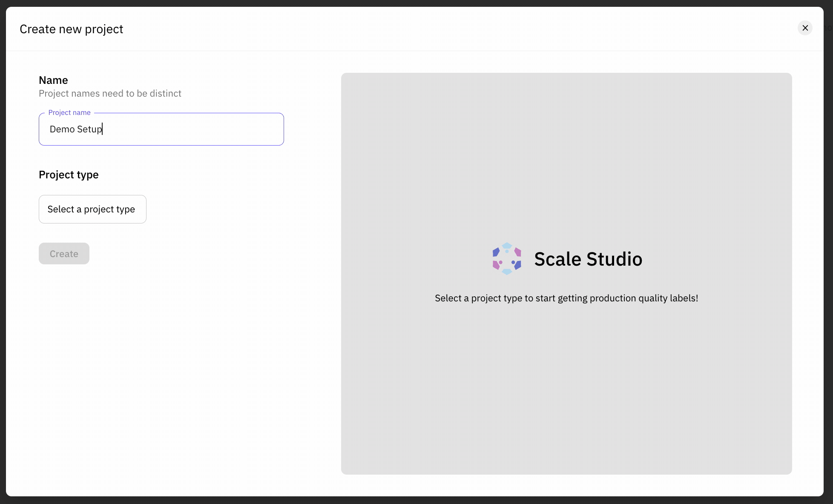
Task: Close the Create new project dialog
Action: coord(805,28)
